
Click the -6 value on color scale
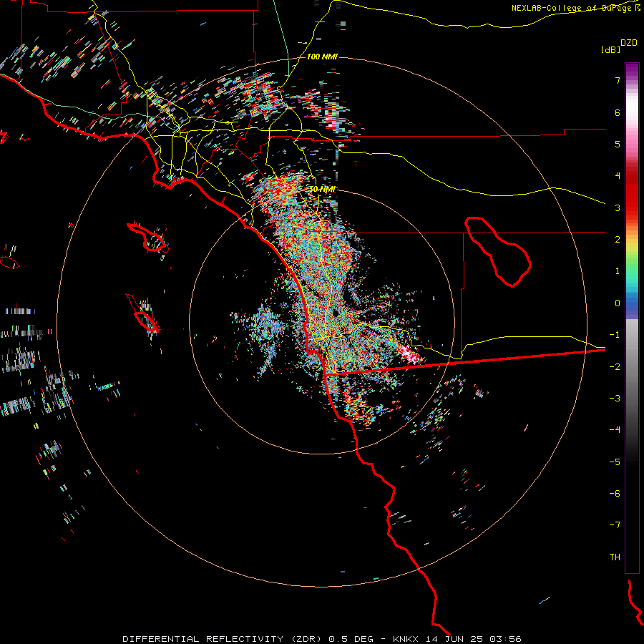click(x=615, y=494)
